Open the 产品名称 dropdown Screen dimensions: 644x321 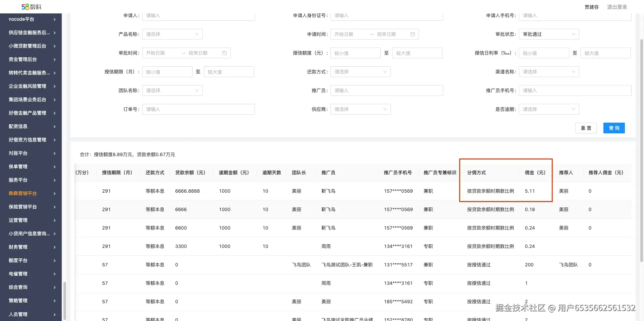point(172,34)
